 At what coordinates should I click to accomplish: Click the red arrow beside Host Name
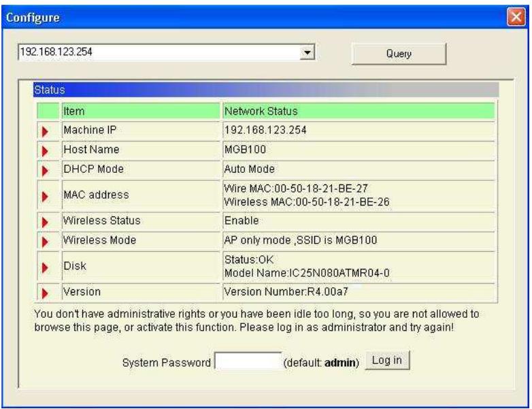pos(44,151)
